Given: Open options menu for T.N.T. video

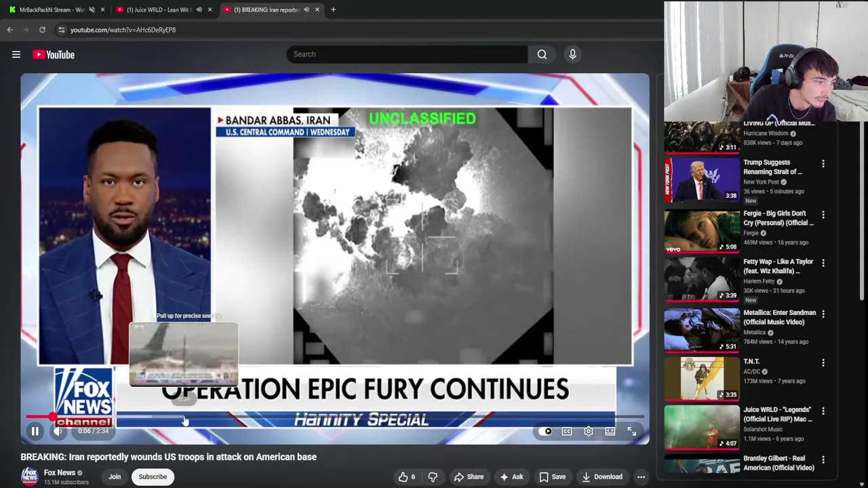Looking at the screenshot, I should click(823, 363).
